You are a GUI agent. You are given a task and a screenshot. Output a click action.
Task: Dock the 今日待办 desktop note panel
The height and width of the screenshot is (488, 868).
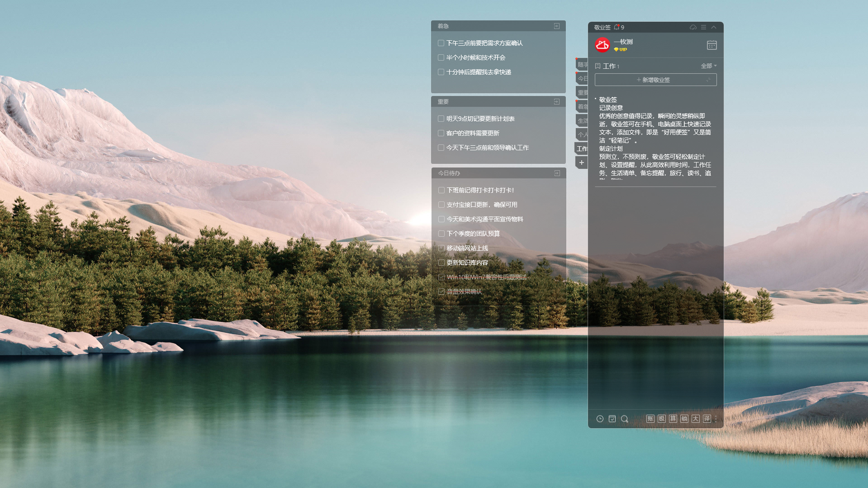[x=557, y=173]
